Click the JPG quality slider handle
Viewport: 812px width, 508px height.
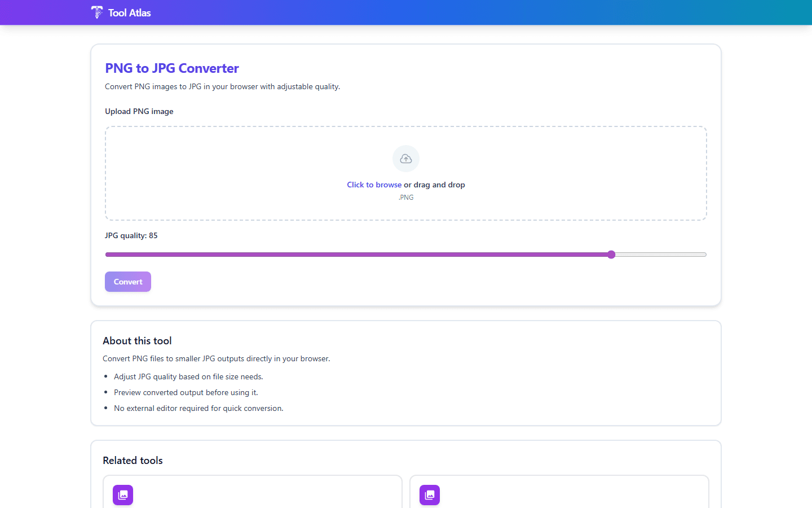611,255
